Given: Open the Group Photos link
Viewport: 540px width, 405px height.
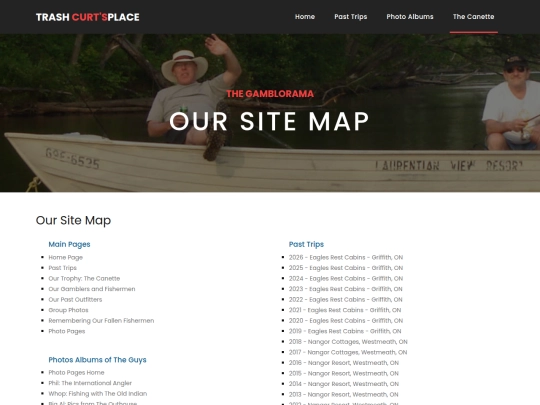Looking at the screenshot, I should 68,310.
